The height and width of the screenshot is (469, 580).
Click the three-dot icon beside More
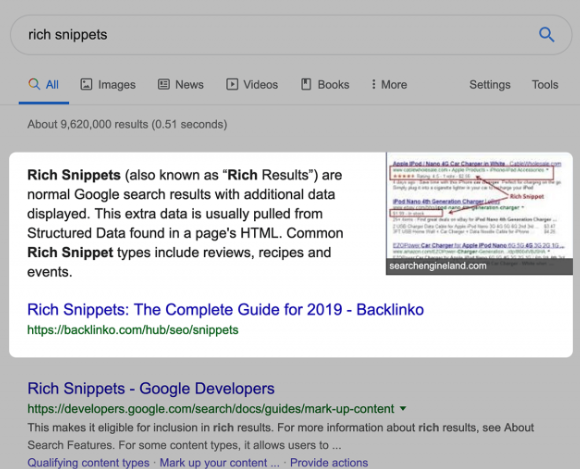click(374, 84)
